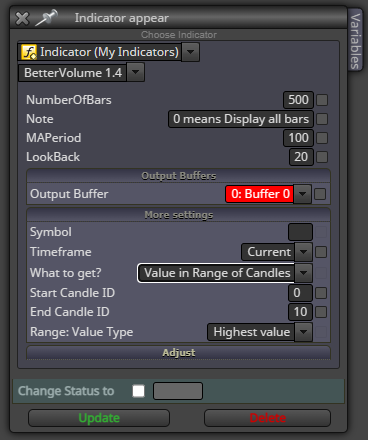
Task: Toggle the checkbox next to Output Buffer
Action: (x=320, y=194)
